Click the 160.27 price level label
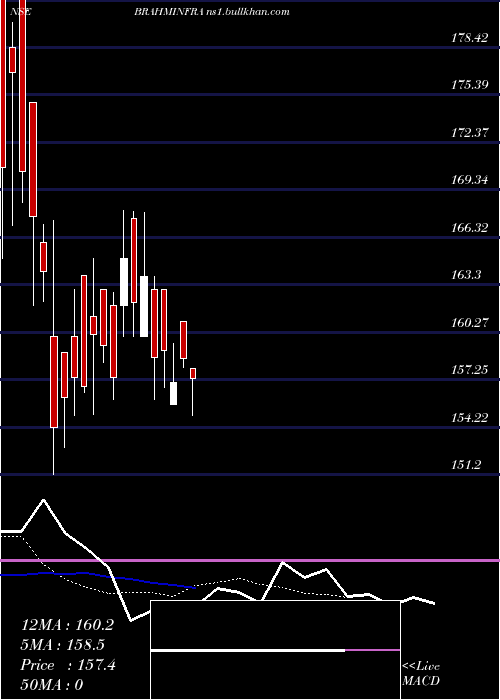 click(469, 322)
